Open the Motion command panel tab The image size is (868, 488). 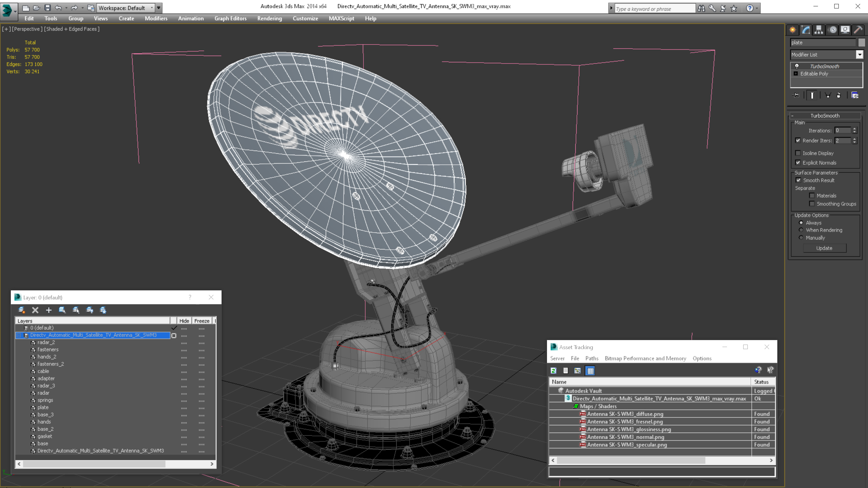(832, 30)
